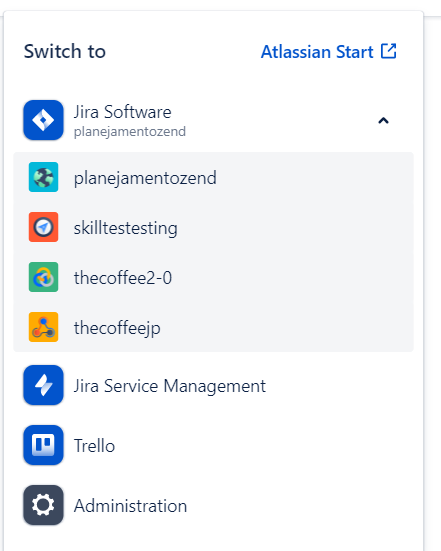Open Administration settings

tap(213, 505)
